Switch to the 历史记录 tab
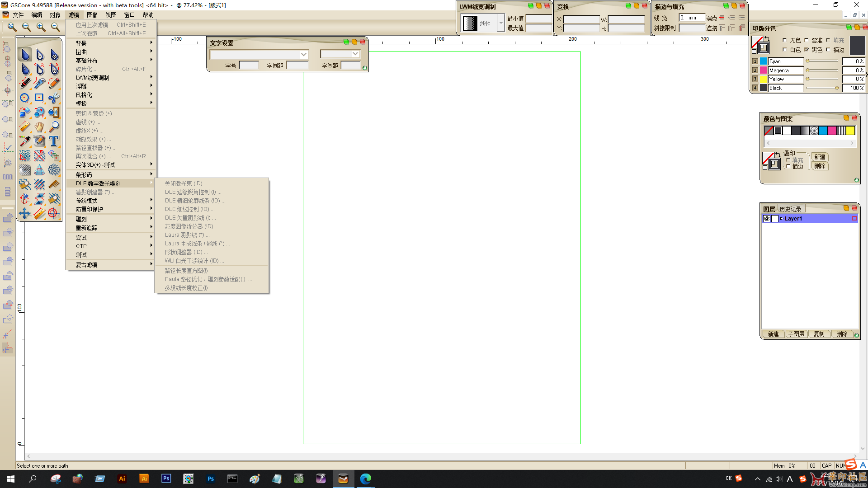This screenshot has height=488, width=868. click(x=790, y=209)
